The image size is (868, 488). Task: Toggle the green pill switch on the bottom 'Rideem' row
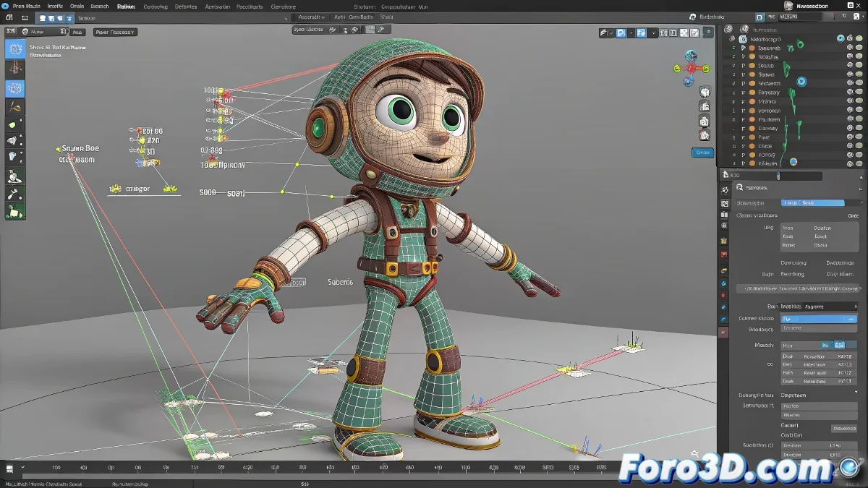[859, 164]
